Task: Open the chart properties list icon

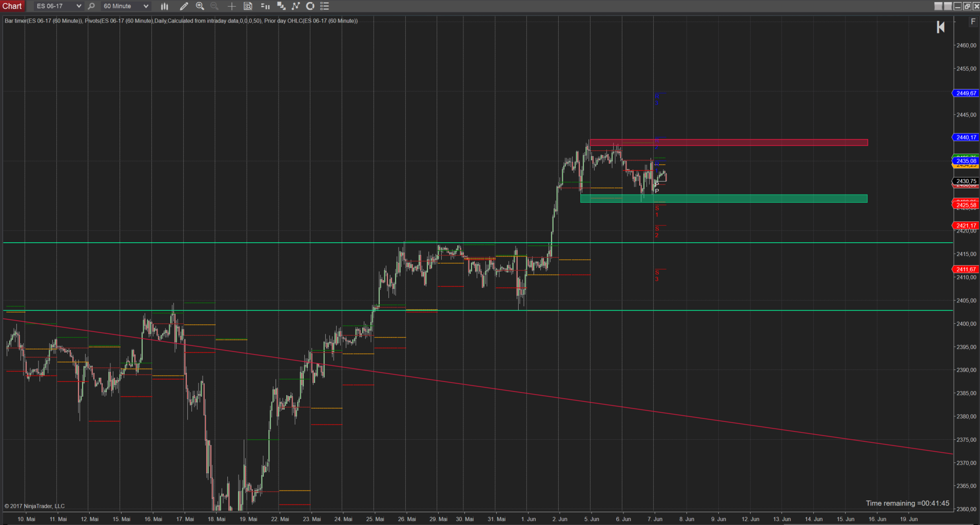Action: coord(324,6)
